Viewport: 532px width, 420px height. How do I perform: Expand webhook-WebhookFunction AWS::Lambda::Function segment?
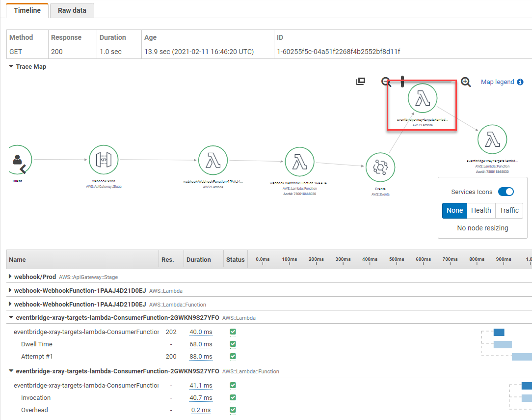tap(10, 304)
